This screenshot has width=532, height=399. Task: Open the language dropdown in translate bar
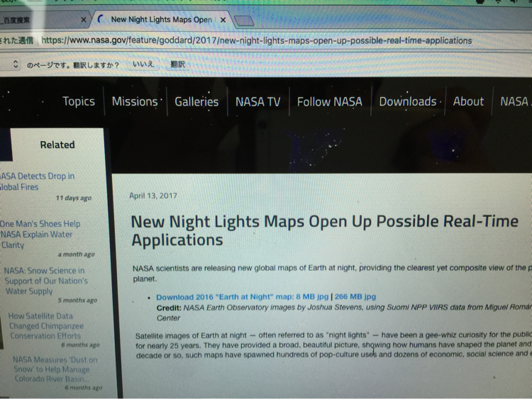coord(10,64)
